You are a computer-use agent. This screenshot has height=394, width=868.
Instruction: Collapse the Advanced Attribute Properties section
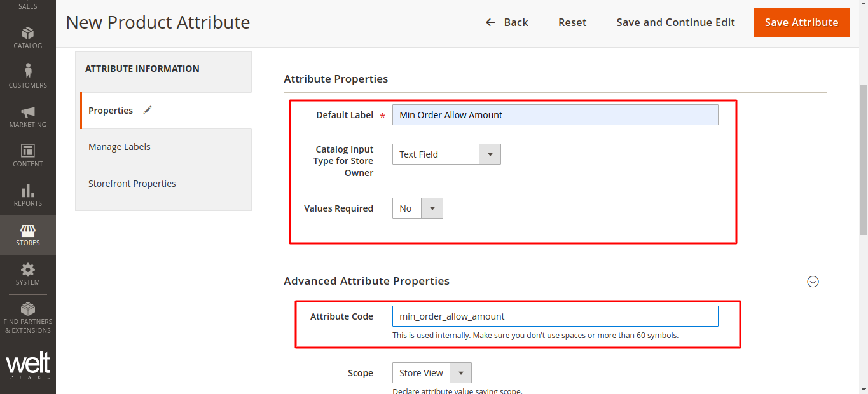(x=813, y=282)
